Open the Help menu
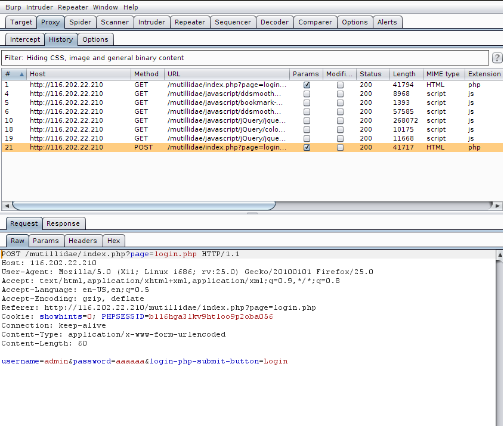The height and width of the screenshot is (426, 504). (x=131, y=7)
